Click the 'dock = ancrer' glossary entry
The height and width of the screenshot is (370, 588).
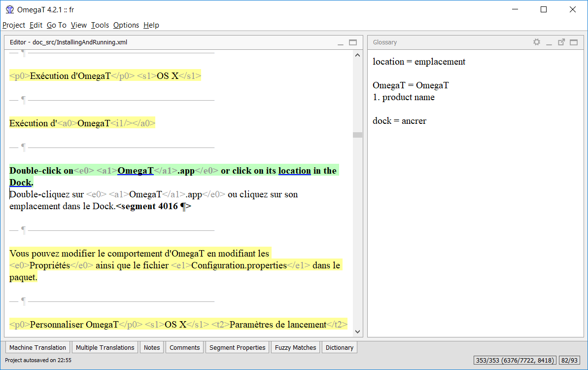(399, 121)
